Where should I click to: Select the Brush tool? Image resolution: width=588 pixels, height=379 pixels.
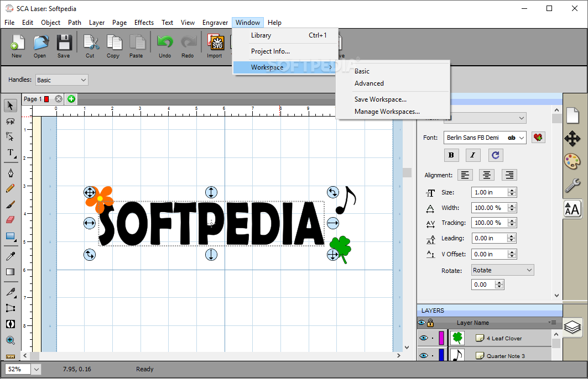pyautogui.click(x=11, y=204)
